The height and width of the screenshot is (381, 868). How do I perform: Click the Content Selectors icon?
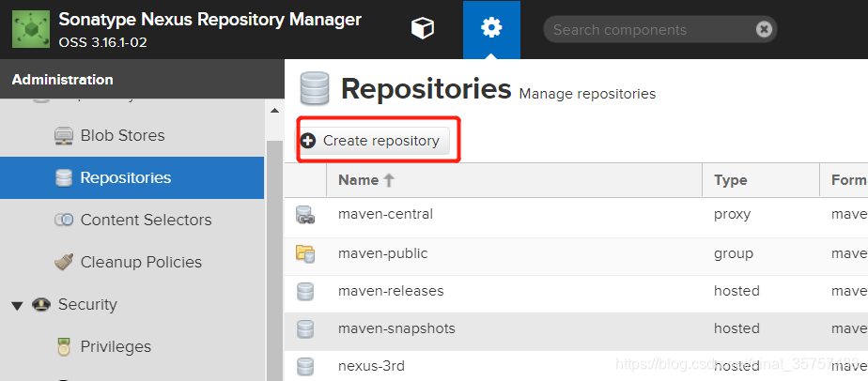point(64,220)
